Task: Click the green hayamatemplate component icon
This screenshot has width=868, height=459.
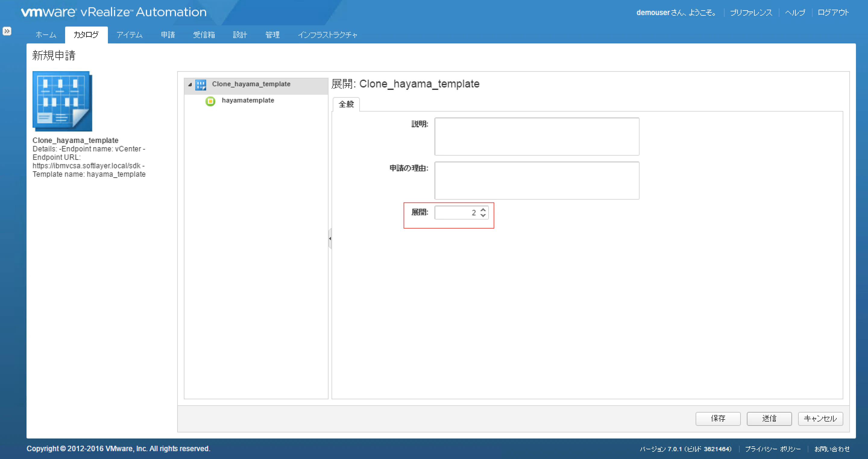Action: [210, 101]
